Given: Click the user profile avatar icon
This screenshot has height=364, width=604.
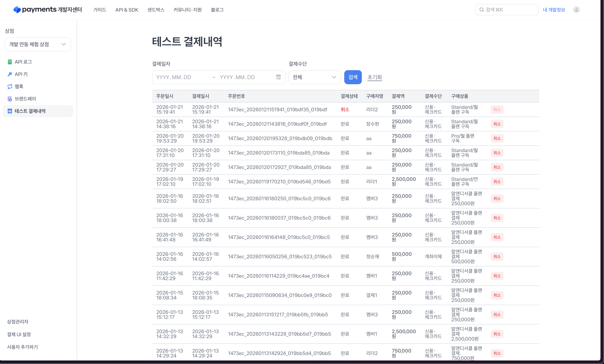Looking at the screenshot, I should [576, 9].
